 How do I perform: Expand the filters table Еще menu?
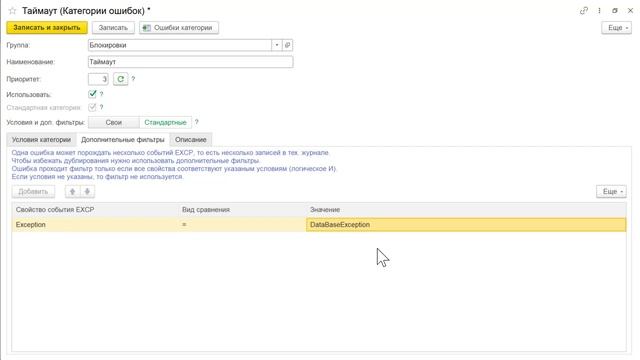tap(611, 191)
